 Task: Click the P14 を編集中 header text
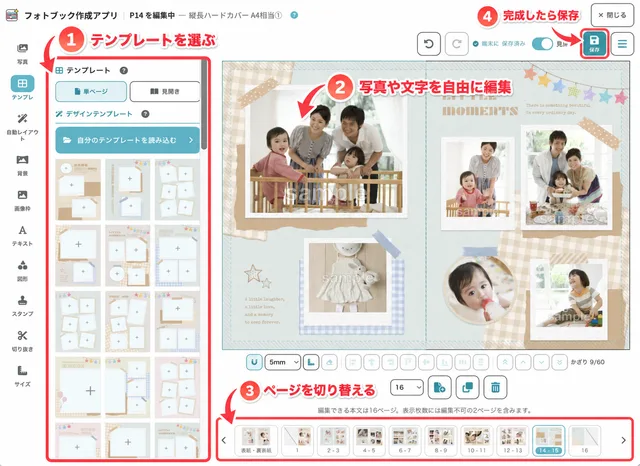[x=152, y=15]
